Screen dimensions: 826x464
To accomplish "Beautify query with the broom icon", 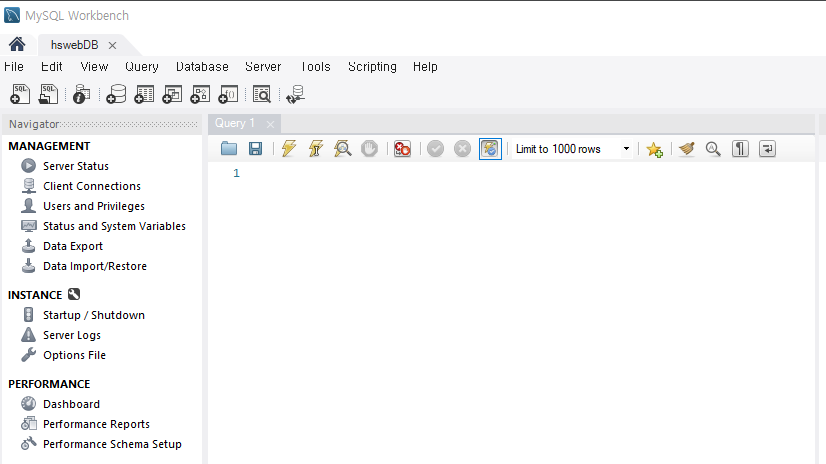I will point(686,149).
